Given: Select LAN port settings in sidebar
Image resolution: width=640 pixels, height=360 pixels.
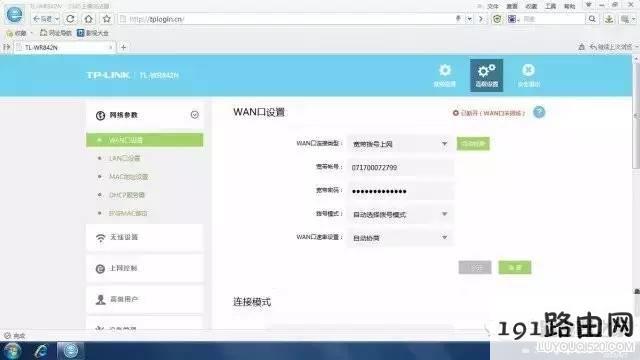Looking at the screenshot, I should (x=124, y=158).
